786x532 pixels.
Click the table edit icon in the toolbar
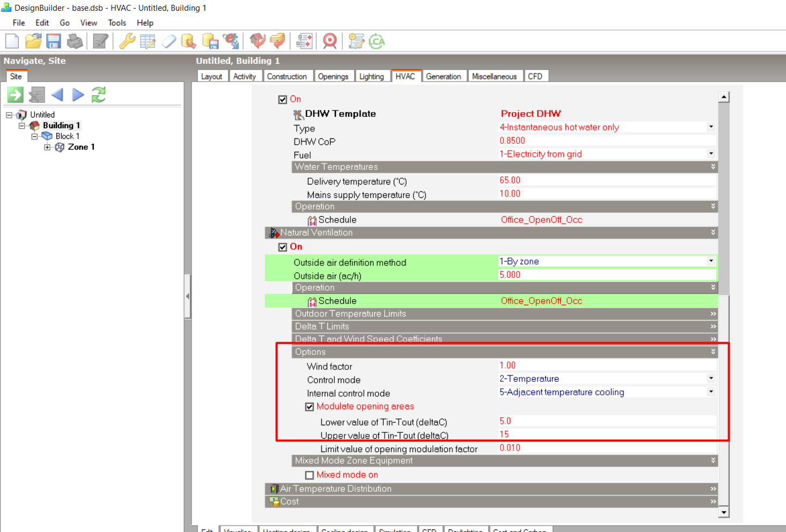tap(148, 41)
